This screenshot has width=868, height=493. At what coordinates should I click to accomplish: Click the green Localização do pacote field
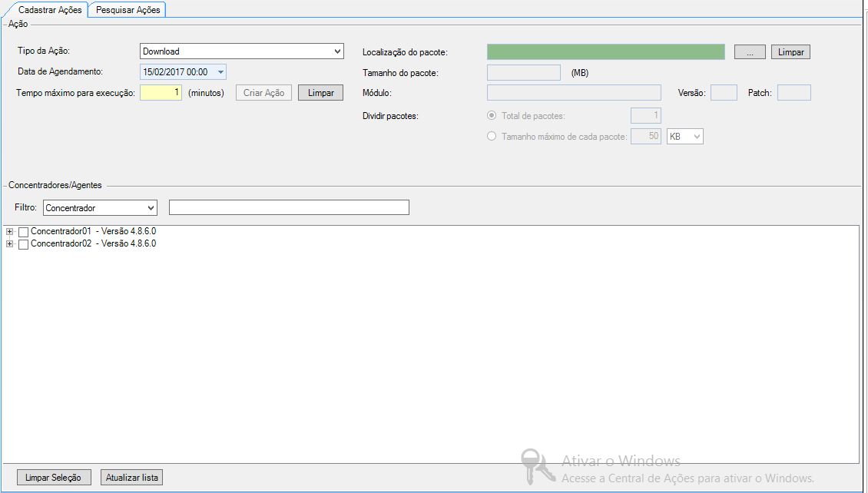pyautogui.click(x=606, y=52)
